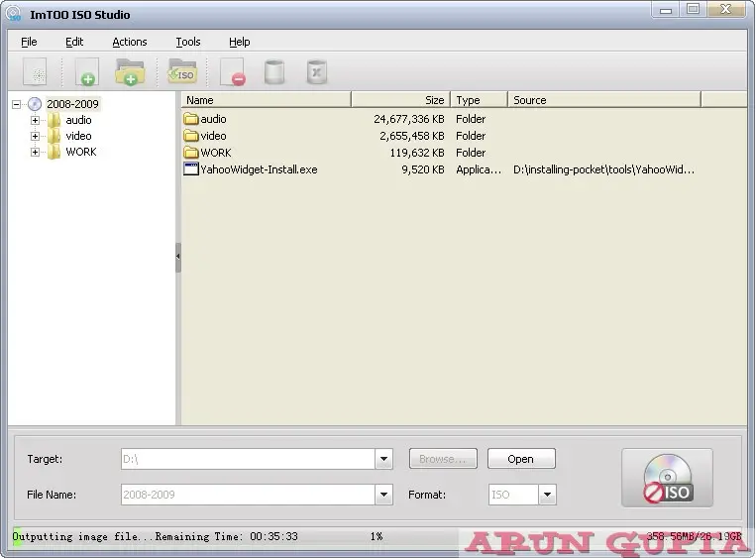Open the Help menu
756x558 pixels.
point(239,42)
